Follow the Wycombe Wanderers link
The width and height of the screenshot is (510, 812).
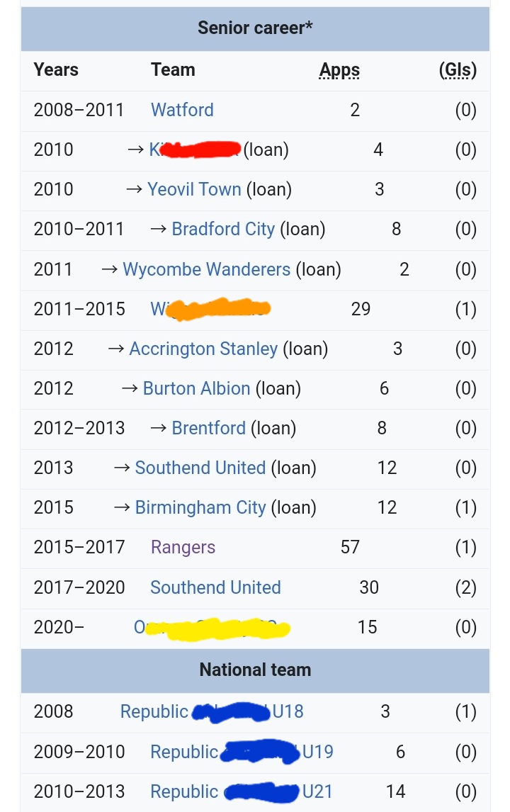point(206,269)
